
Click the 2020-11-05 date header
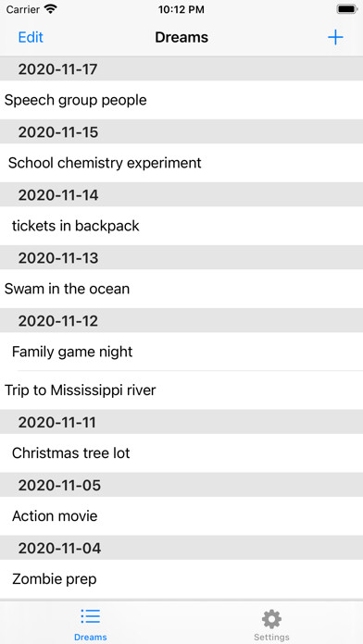[x=181, y=485]
